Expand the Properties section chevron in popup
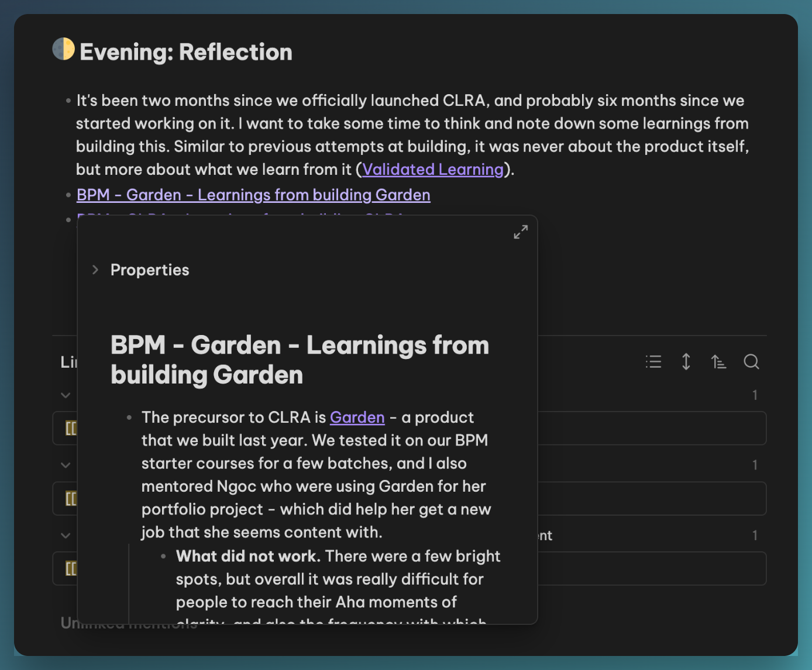812x670 pixels. [x=95, y=270]
